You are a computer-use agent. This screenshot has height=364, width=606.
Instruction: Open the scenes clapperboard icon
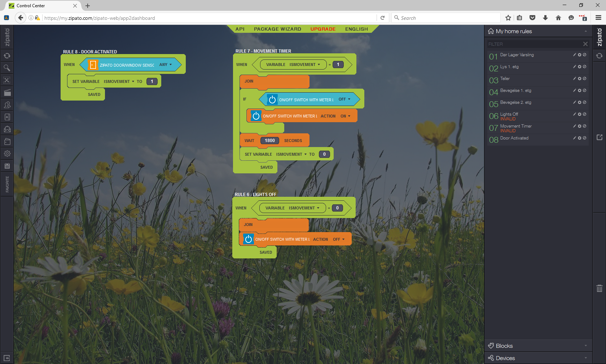tap(7, 93)
